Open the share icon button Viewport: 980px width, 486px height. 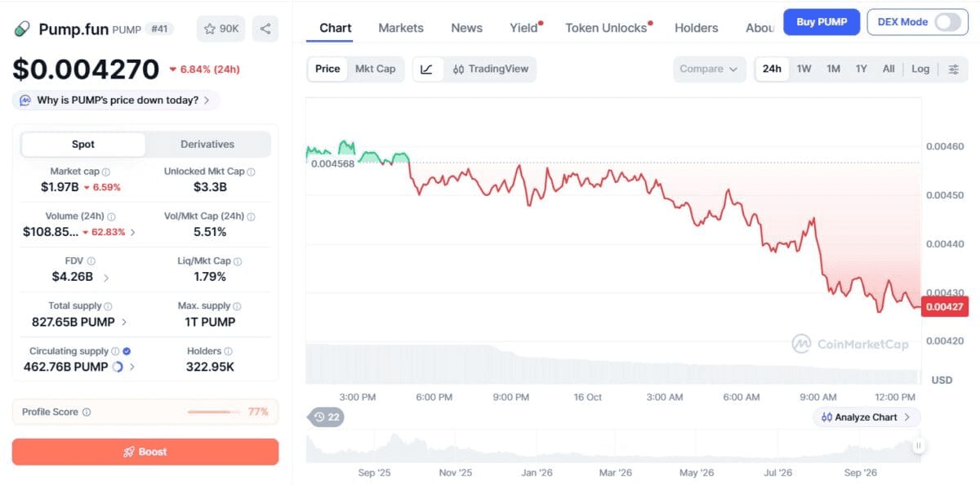(x=265, y=29)
